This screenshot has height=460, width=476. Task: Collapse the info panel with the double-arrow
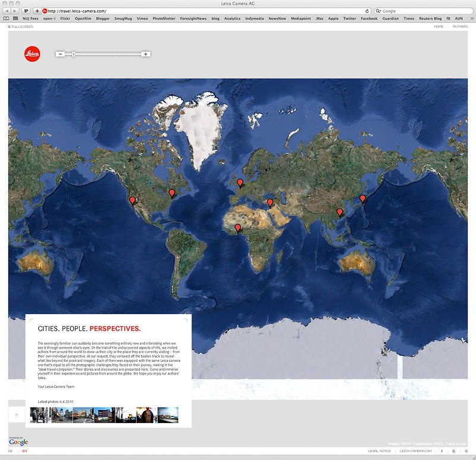point(17,414)
